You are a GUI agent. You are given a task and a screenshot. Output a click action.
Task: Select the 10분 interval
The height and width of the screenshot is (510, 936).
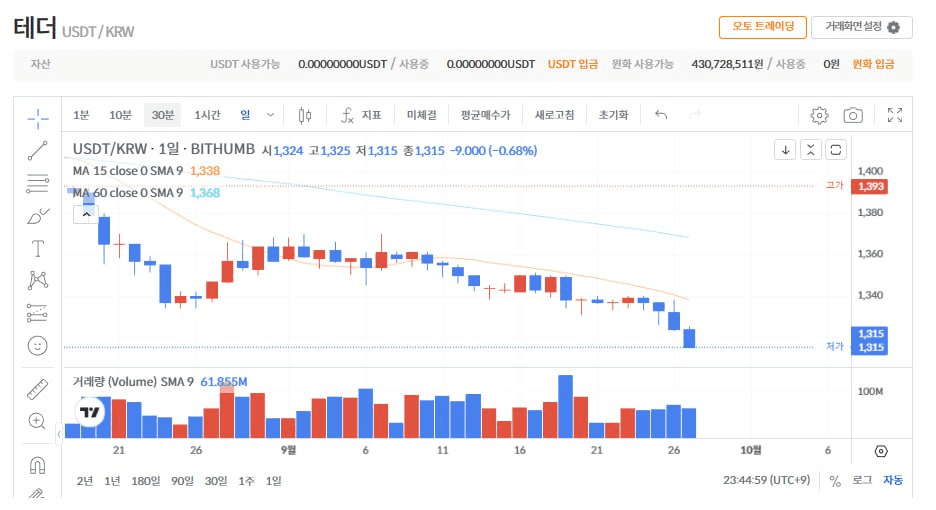coord(120,115)
